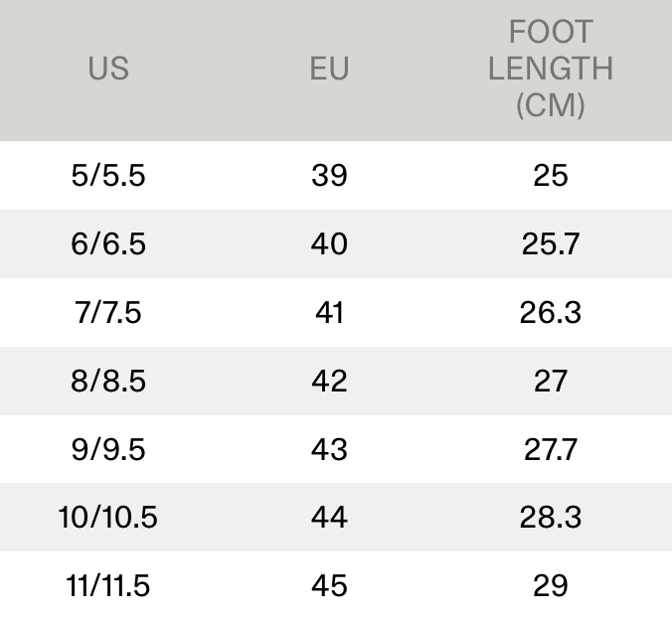672x620 pixels.
Task: Select the US size 6/6.5 cell
Action: click(108, 244)
